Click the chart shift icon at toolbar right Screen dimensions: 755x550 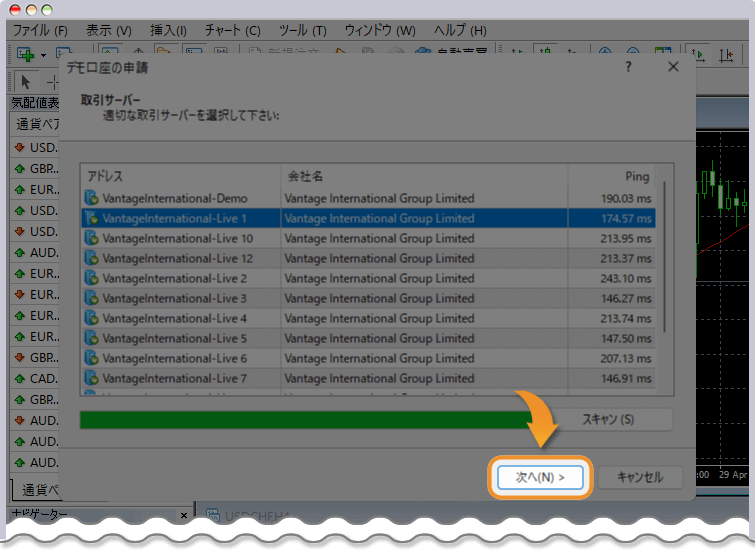pos(725,55)
